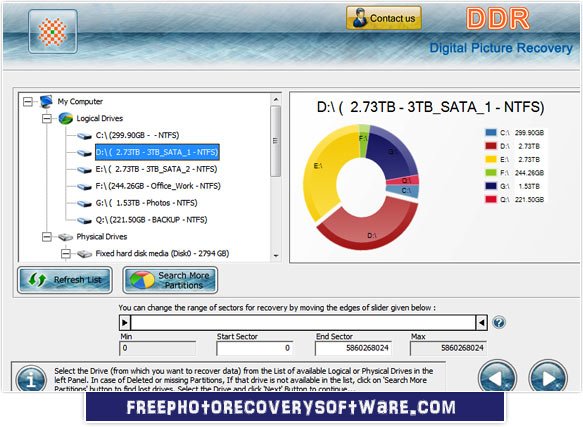Click the My Computer monitor icon
Viewport: 583px width, 427px height.
pyautogui.click(x=46, y=101)
